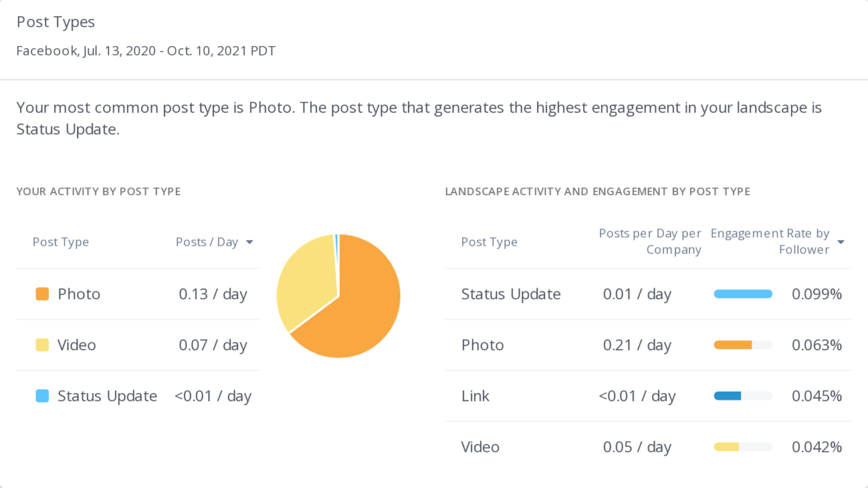Click the blue engagement bar for Status Update

(x=743, y=294)
